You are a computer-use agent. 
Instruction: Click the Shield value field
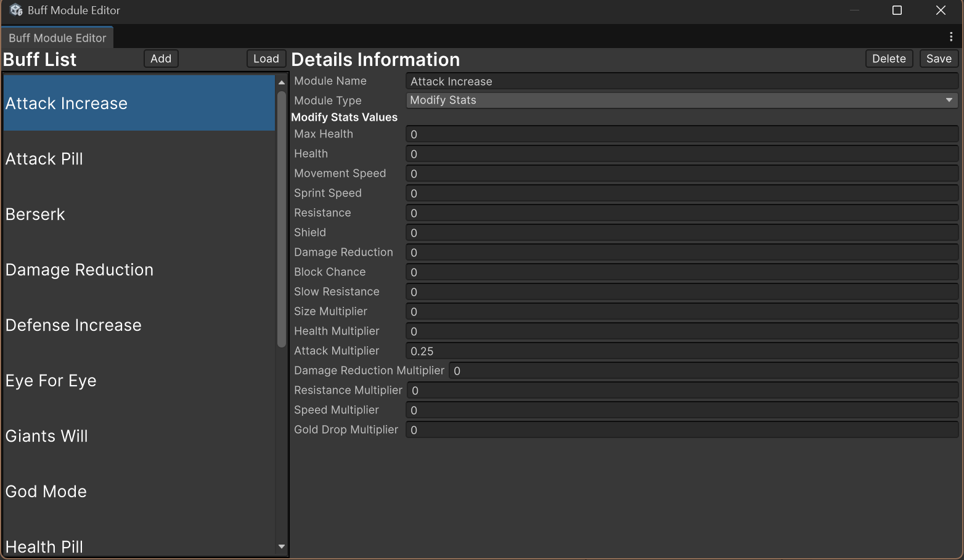tap(682, 233)
